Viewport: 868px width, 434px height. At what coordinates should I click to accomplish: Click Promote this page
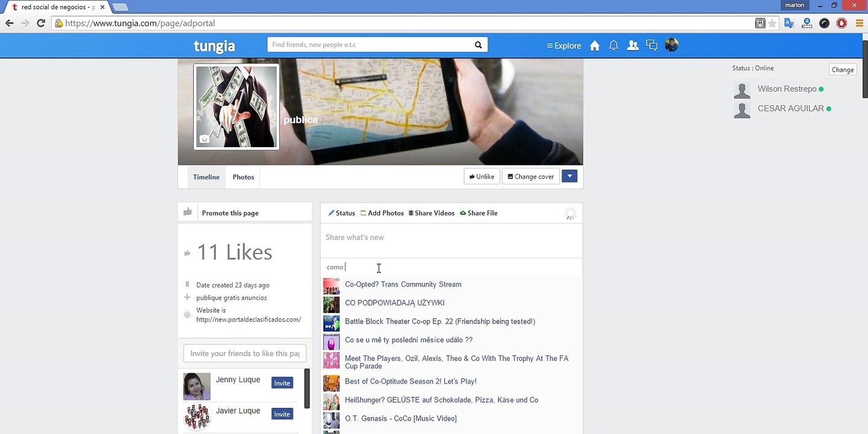(230, 213)
